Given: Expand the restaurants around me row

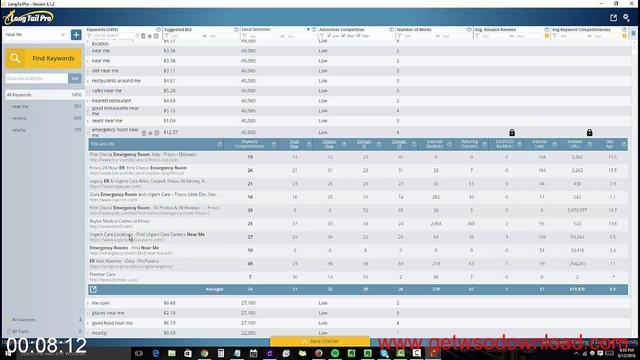Looking at the screenshot, I should click(x=88, y=81).
